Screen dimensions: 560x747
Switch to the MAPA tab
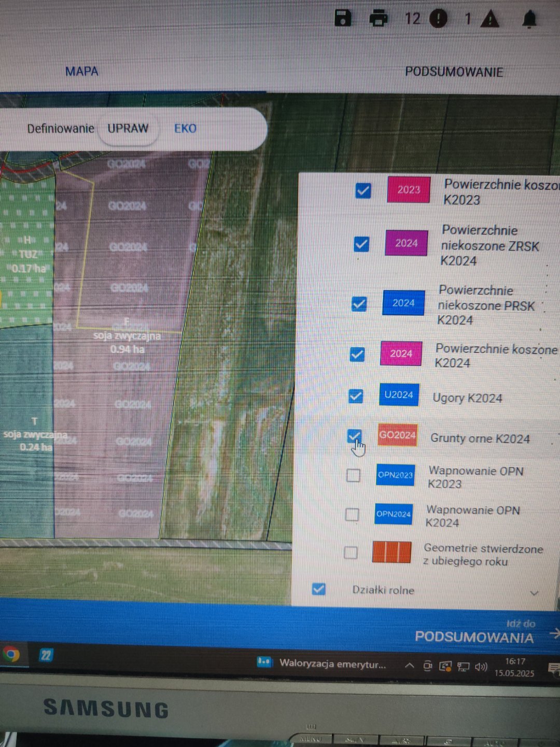coord(81,72)
